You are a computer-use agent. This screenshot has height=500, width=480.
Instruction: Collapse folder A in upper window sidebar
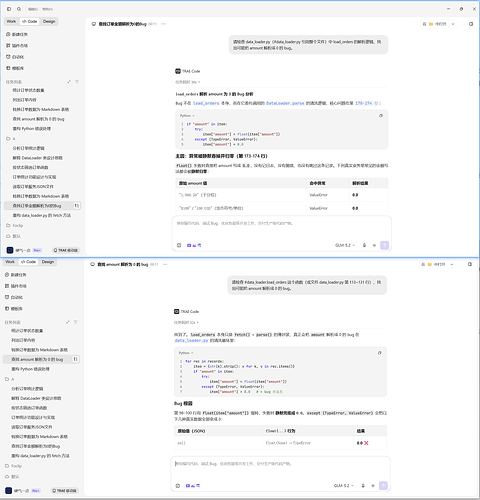point(10,138)
